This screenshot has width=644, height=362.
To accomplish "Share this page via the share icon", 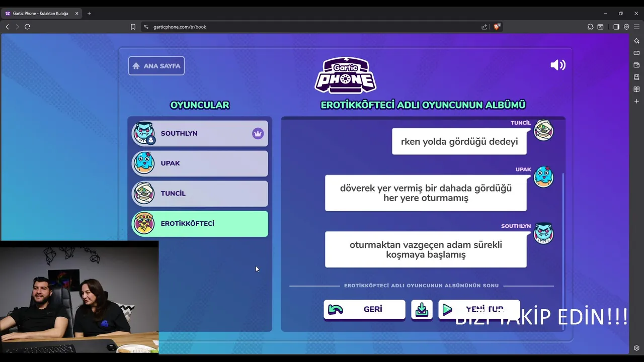I will point(484,27).
